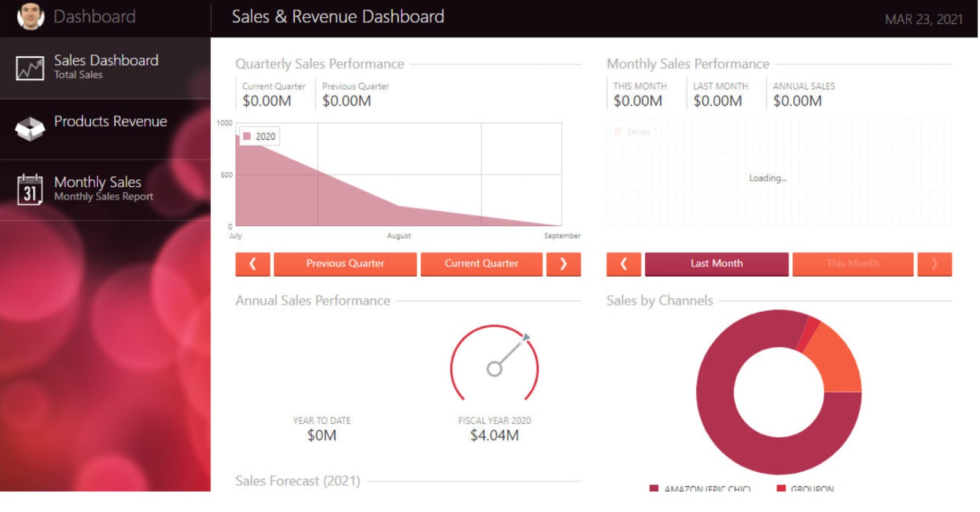Click the fiscal year gauge needle
The image size is (980, 512).
tap(510, 353)
